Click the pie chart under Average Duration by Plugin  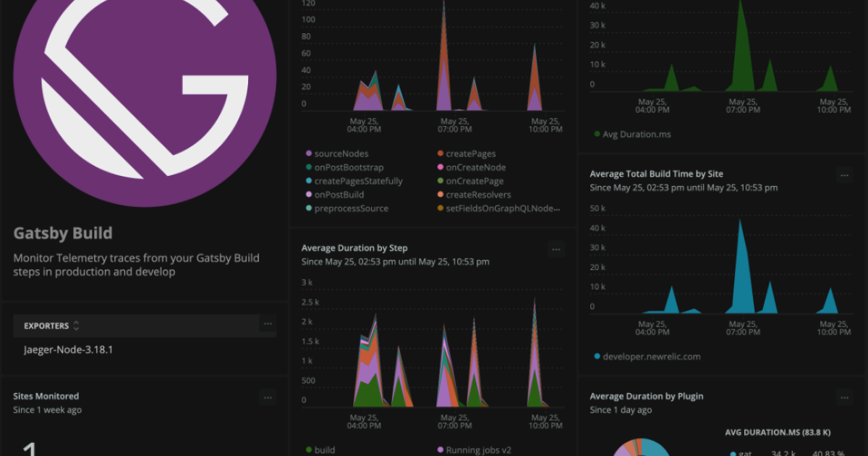(x=644, y=447)
